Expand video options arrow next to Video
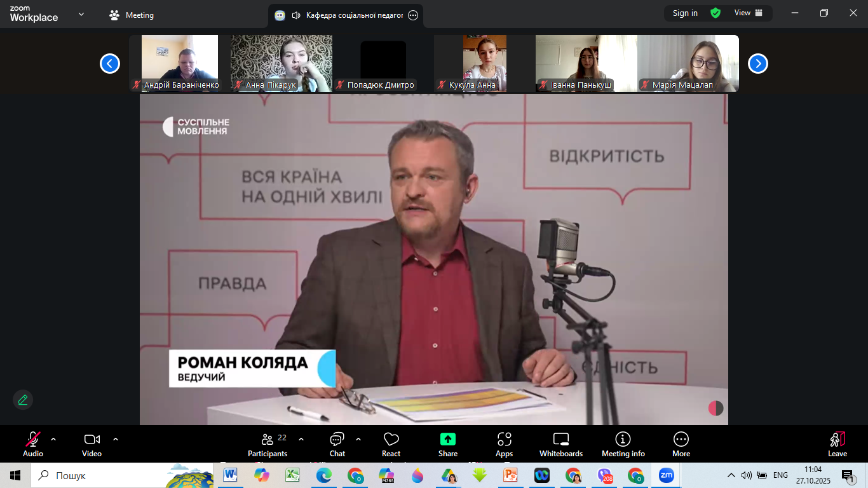 coord(116,439)
